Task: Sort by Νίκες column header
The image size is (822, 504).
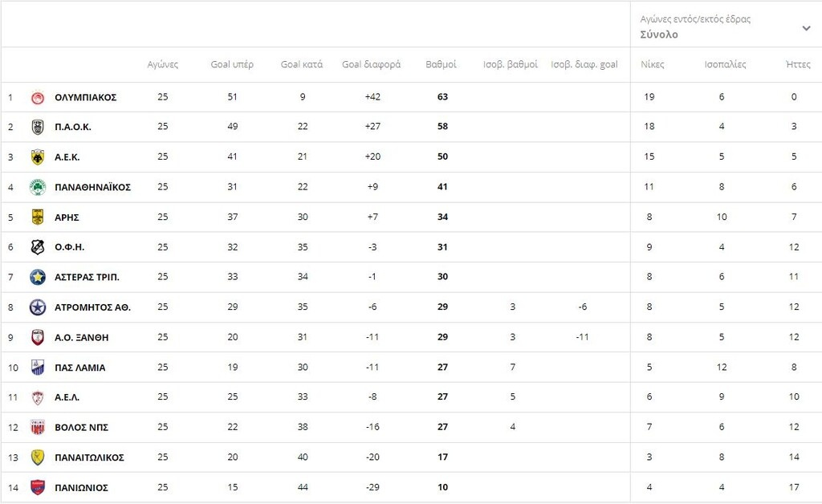Action: click(652, 64)
